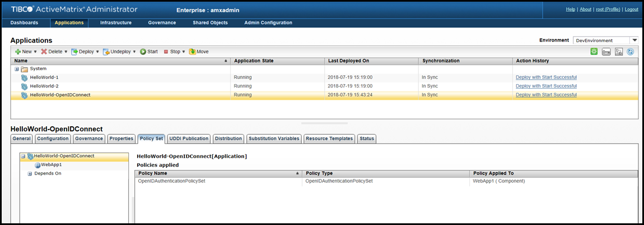Open the Admin Configuration menu

(x=268, y=22)
